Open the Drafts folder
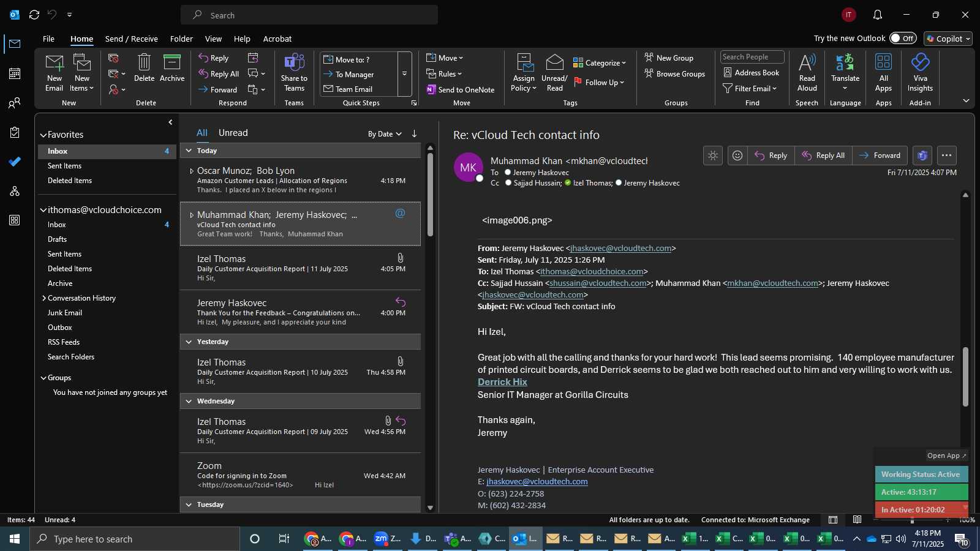 coord(58,239)
